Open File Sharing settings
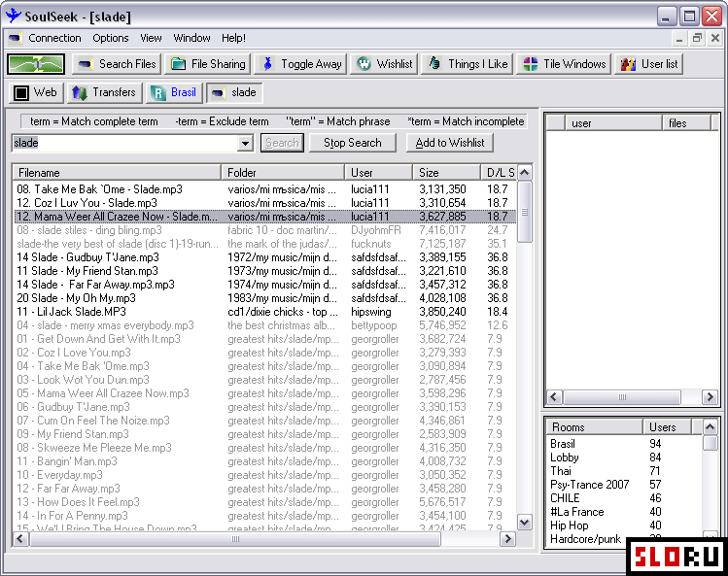The width and height of the screenshot is (728, 576). [208, 64]
